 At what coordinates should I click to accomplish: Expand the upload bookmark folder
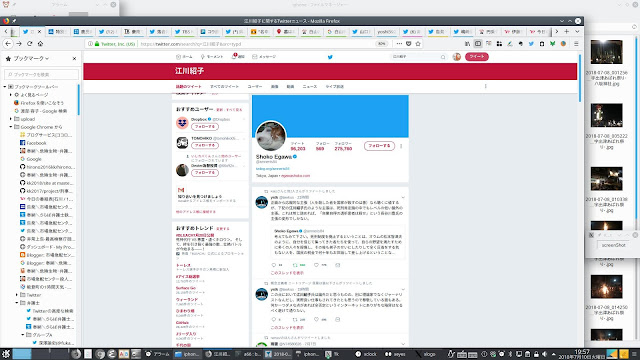coord(11,119)
